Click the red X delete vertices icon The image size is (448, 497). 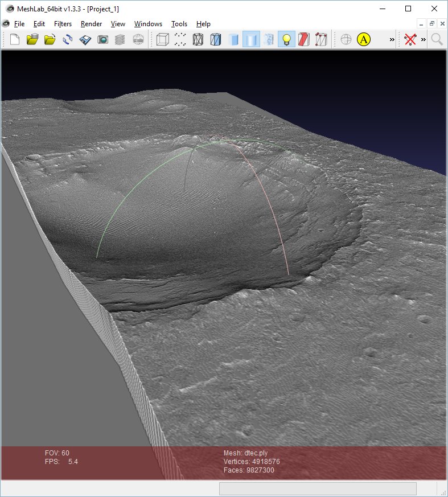410,40
